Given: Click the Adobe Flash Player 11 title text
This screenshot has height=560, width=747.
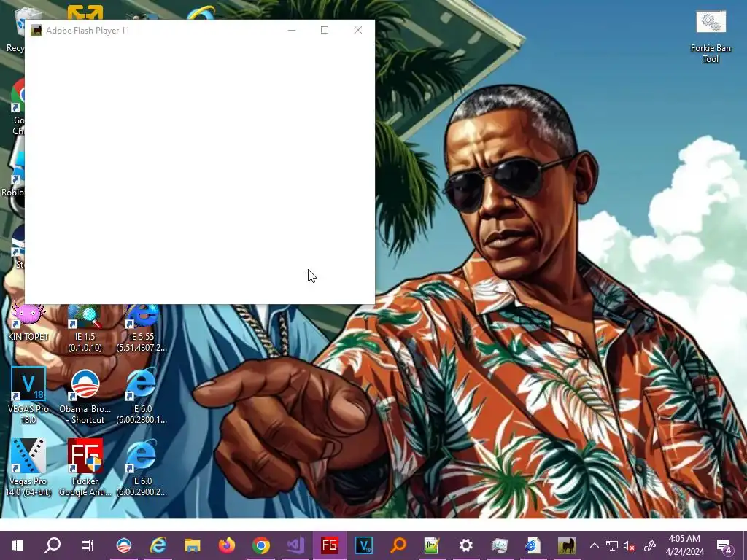Looking at the screenshot, I should point(88,31).
